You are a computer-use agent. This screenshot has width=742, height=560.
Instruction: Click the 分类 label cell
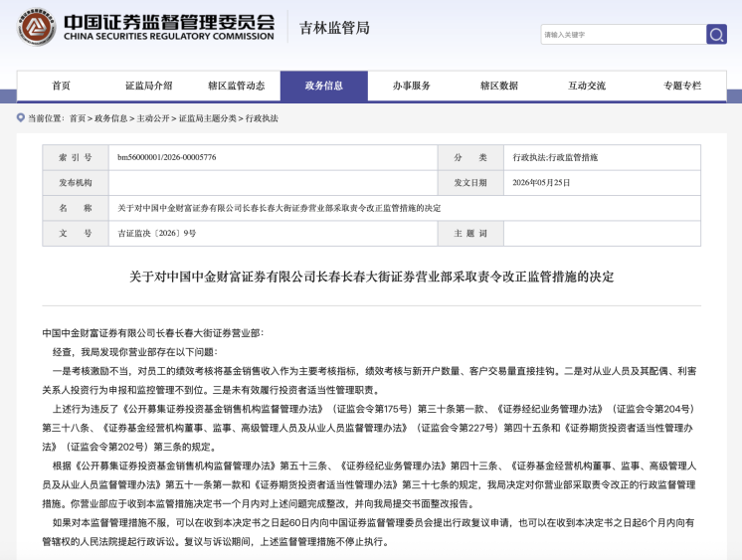coord(470,157)
